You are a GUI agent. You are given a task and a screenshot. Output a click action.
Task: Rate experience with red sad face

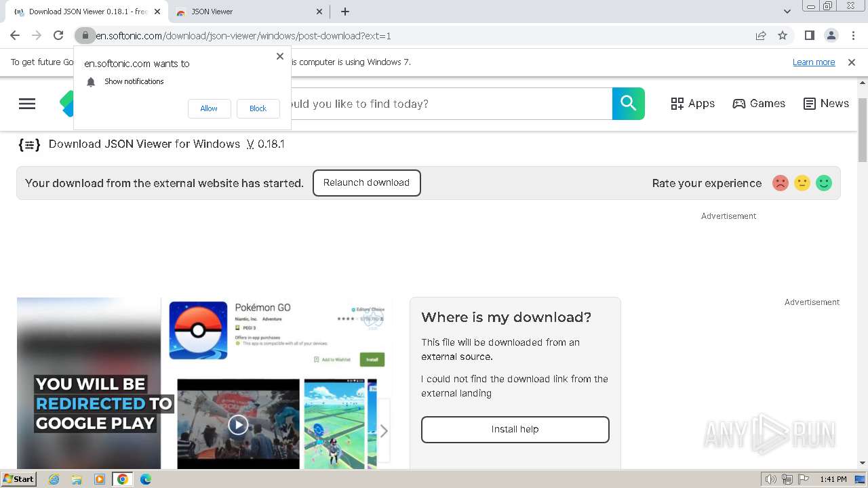click(781, 183)
